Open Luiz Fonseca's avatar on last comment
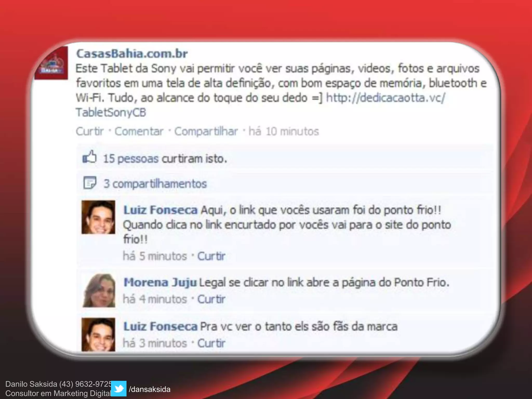The height and width of the screenshot is (399, 532). point(98,335)
